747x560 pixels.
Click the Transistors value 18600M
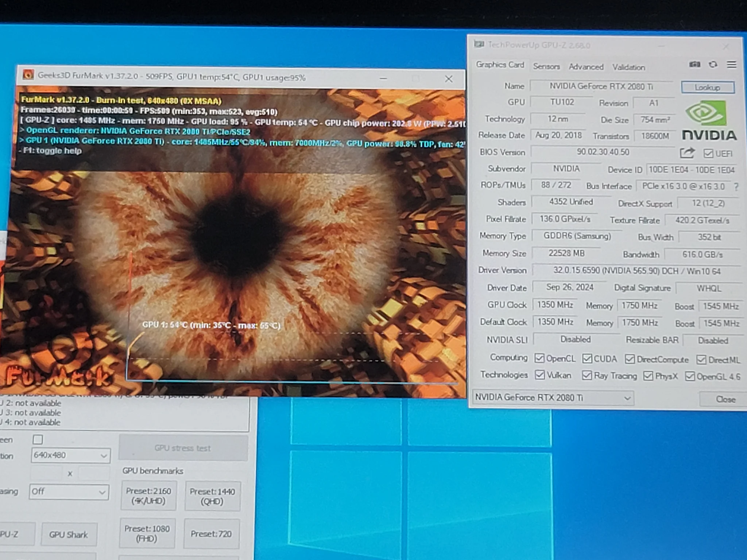(655, 136)
